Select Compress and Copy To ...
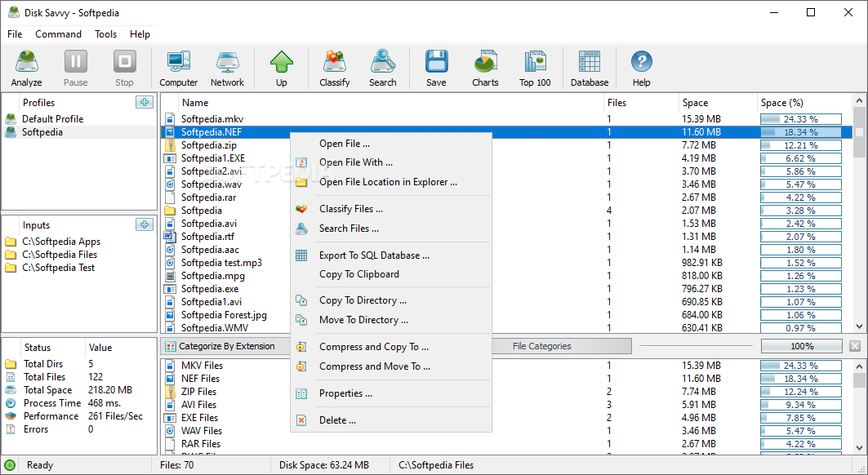 coord(374,347)
